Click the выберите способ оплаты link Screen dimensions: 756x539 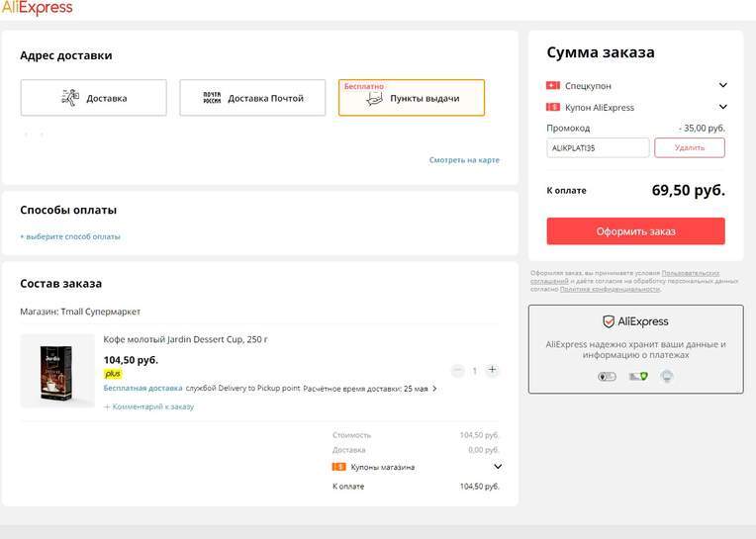[x=70, y=236]
